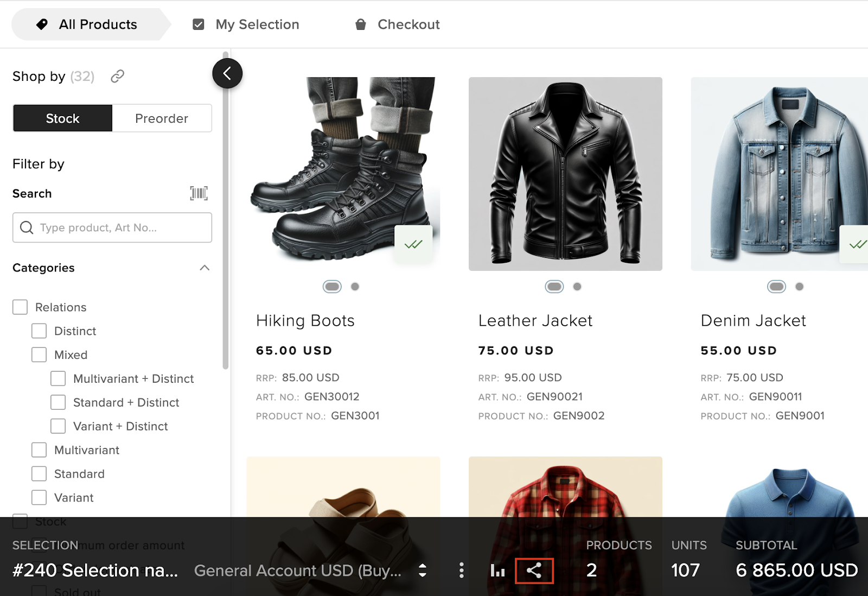Viewport: 868px width, 596px height.
Task: Open the selection statistics bar chart icon
Action: click(x=497, y=570)
